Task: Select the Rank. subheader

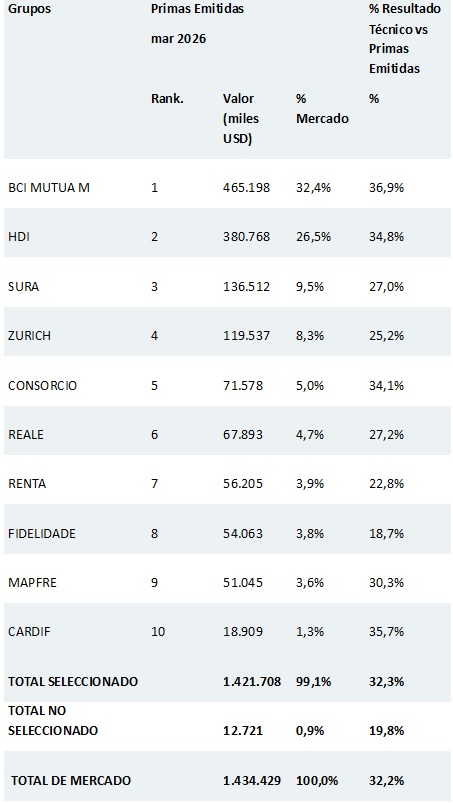Action: click(167, 98)
